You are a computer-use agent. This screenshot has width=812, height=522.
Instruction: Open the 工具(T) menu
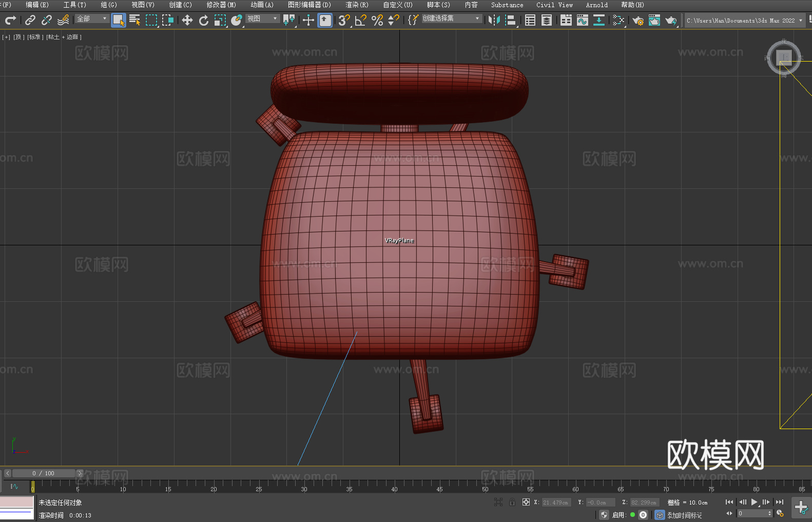point(74,5)
